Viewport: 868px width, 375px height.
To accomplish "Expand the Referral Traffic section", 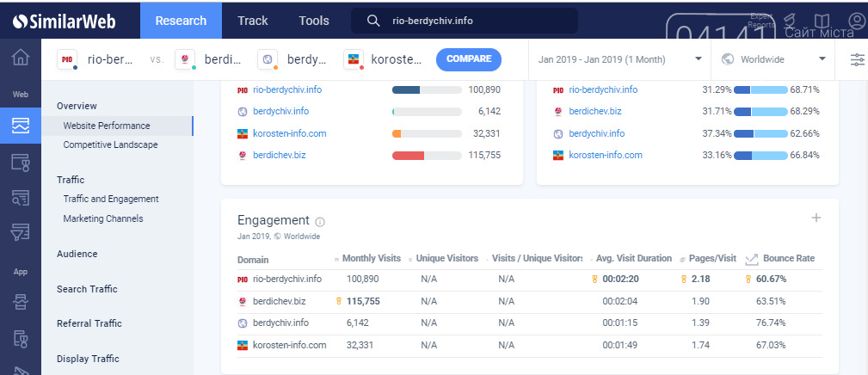I will click(x=89, y=323).
